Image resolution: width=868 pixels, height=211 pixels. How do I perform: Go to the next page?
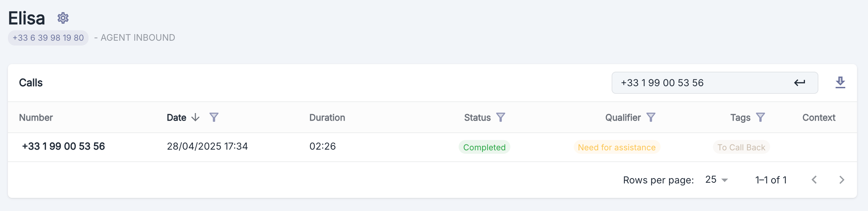[842, 180]
